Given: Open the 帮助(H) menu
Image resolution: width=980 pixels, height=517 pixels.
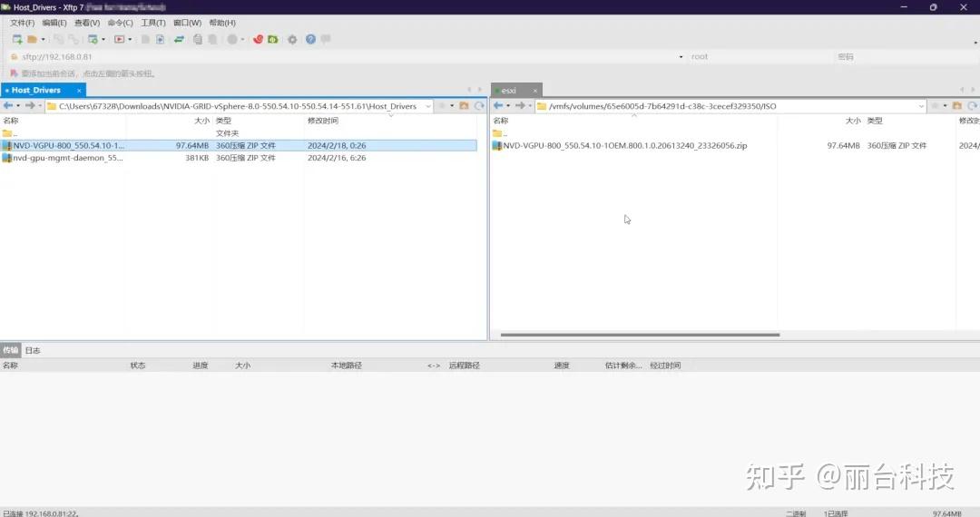Looking at the screenshot, I should pos(222,23).
